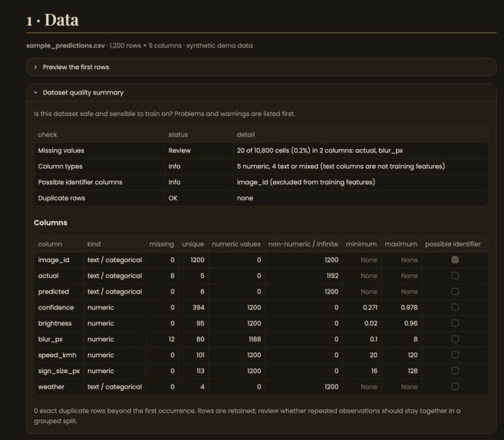Select the speed_kmh column name cell

pos(59,355)
